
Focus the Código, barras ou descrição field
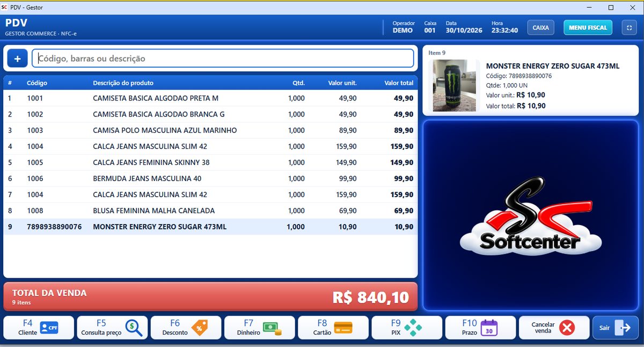click(223, 59)
